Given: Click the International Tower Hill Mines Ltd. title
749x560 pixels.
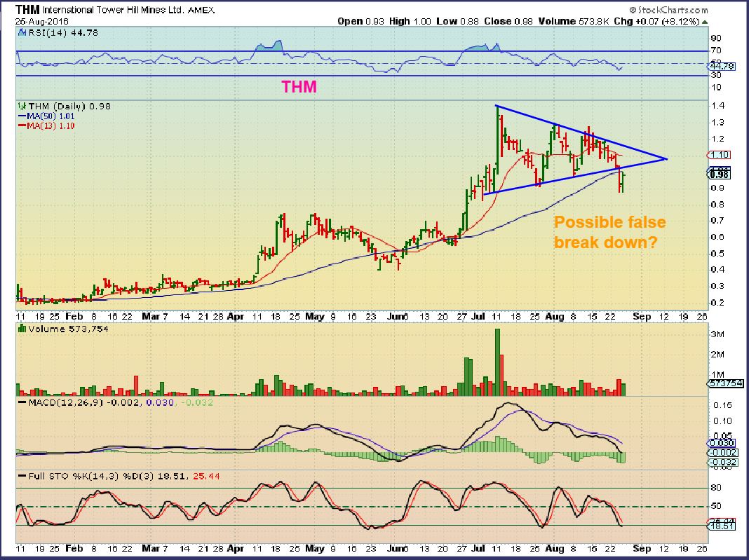Looking at the screenshot, I should [x=114, y=10].
